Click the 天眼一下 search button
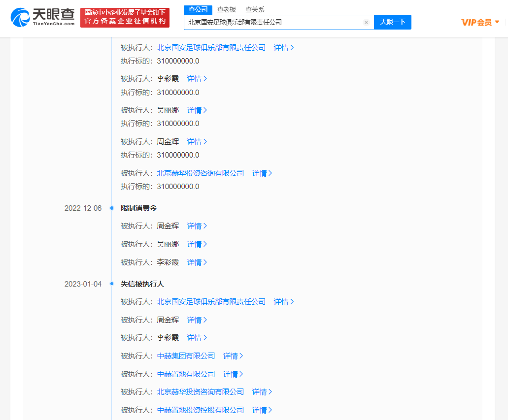 (393, 22)
